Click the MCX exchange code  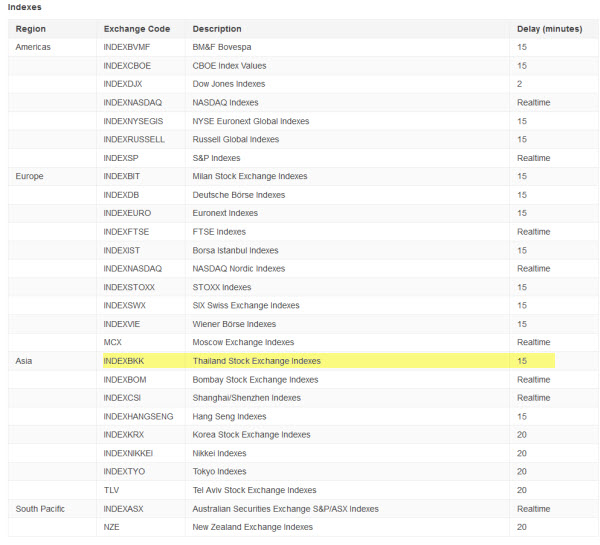click(112, 342)
